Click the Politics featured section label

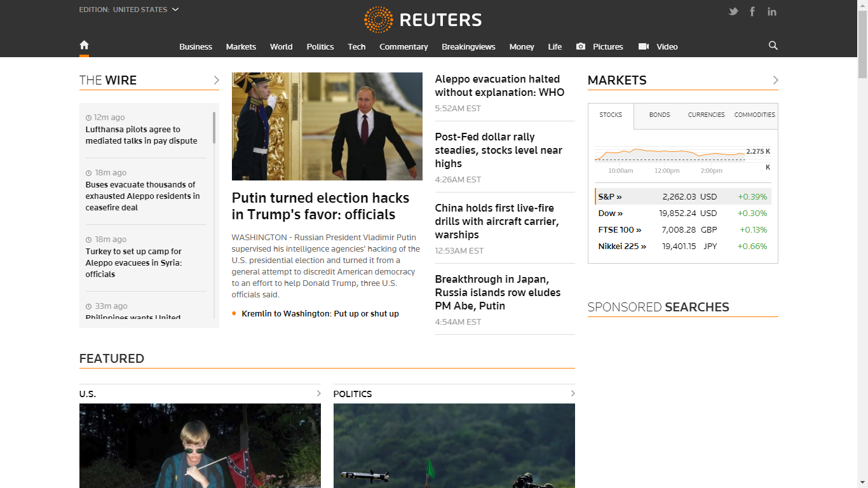(x=353, y=394)
